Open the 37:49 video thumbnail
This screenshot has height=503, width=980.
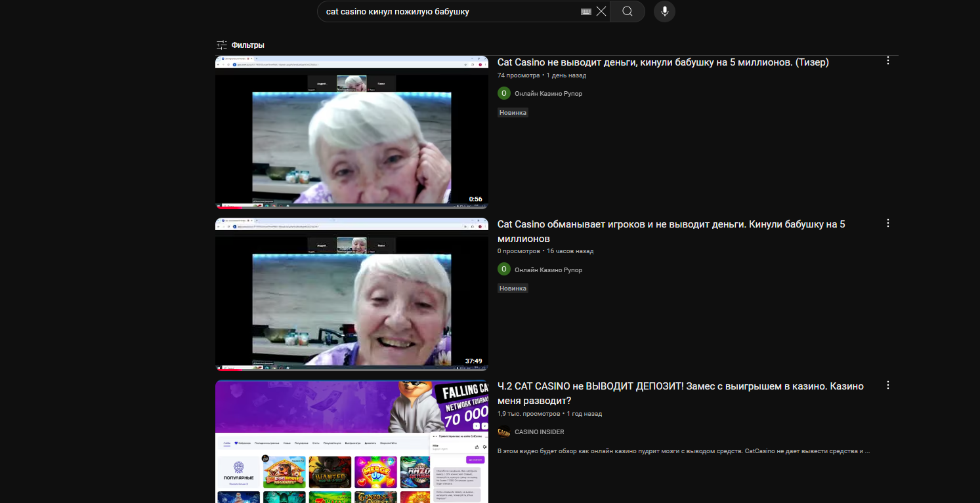(x=351, y=294)
